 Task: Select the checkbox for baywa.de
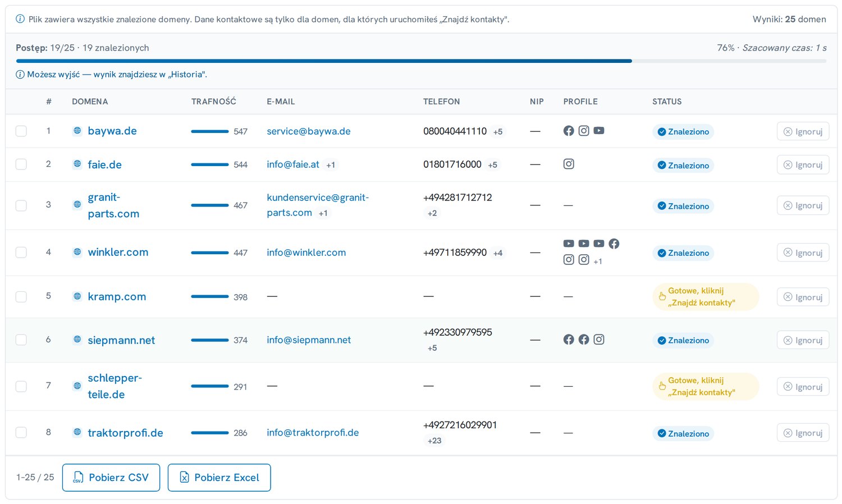click(21, 131)
